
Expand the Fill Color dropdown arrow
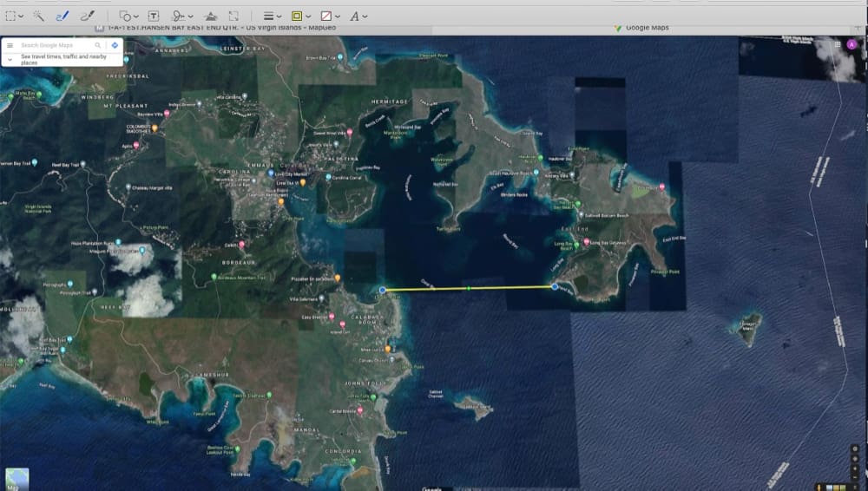[x=337, y=16]
